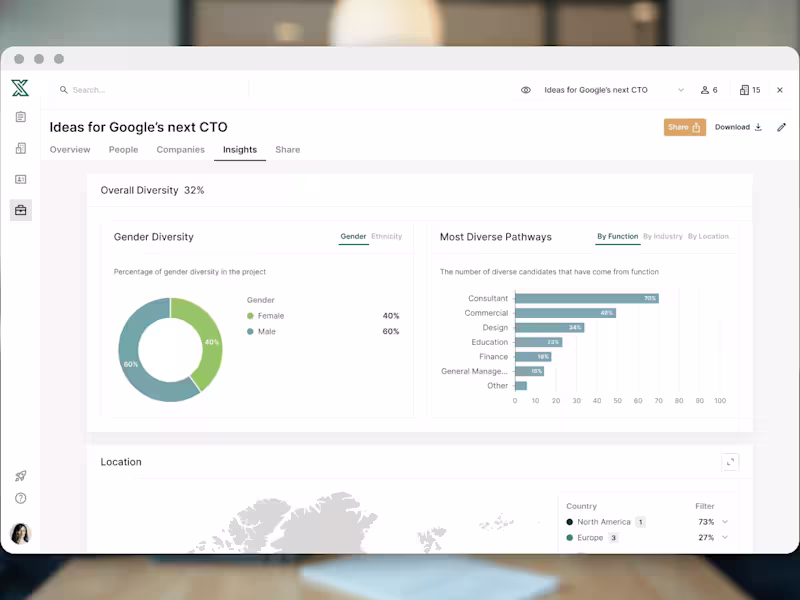Image resolution: width=800 pixels, height=600 pixels.
Task: Click the paper plane icon near sidebar bottom
Action: pyautogui.click(x=20, y=476)
